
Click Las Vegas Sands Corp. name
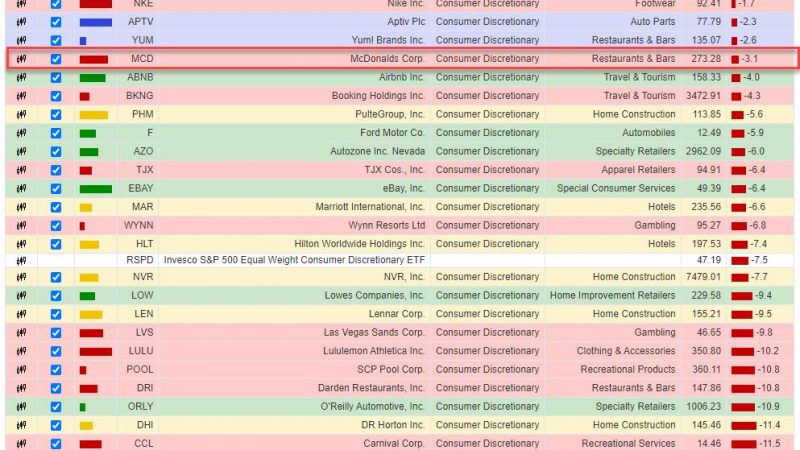[374, 332]
